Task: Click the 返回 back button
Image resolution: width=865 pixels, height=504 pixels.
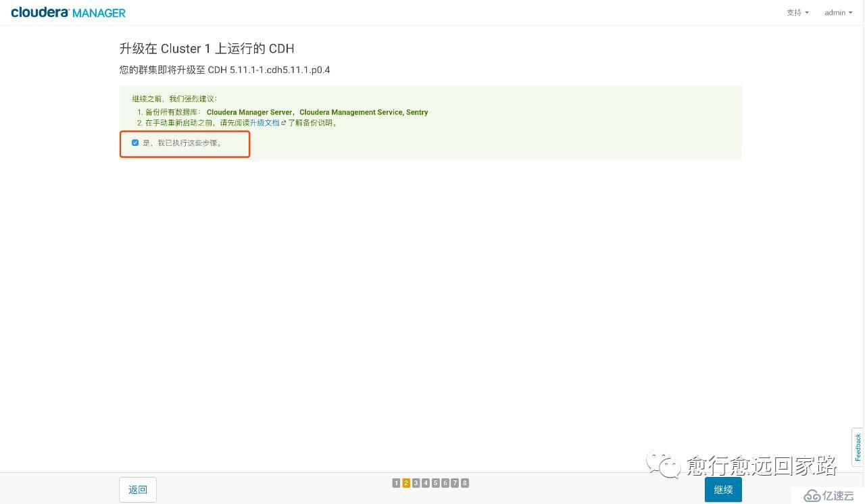Action: 138,490
